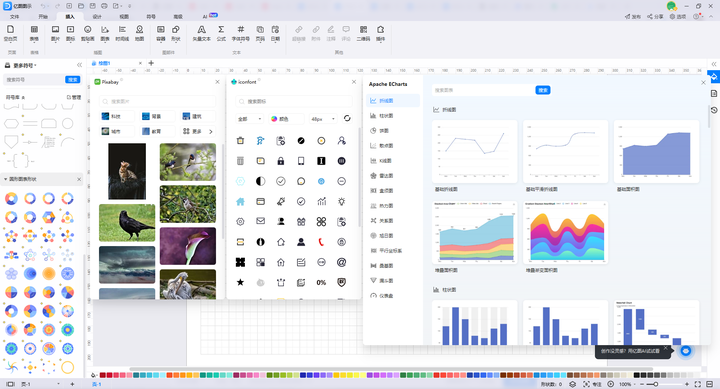This screenshot has height=389, width=720.
Task: Click the refresh icon in the iconfont panel
Action: click(347, 118)
